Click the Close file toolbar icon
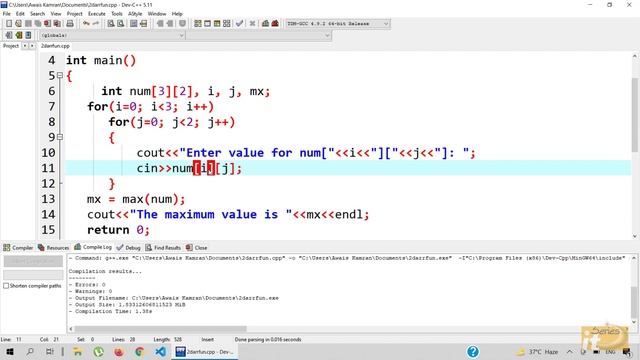 [x=48, y=24]
